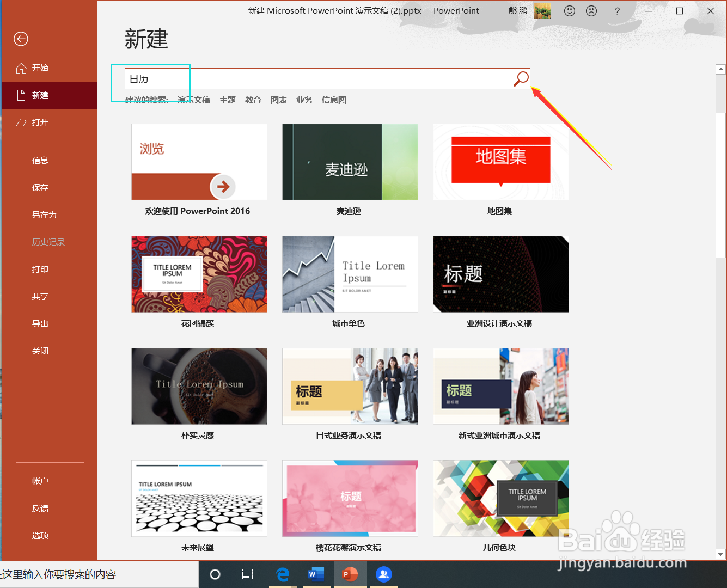Click the search magnifier icon
Viewport: 727px width, 588px height.
coord(521,79)
